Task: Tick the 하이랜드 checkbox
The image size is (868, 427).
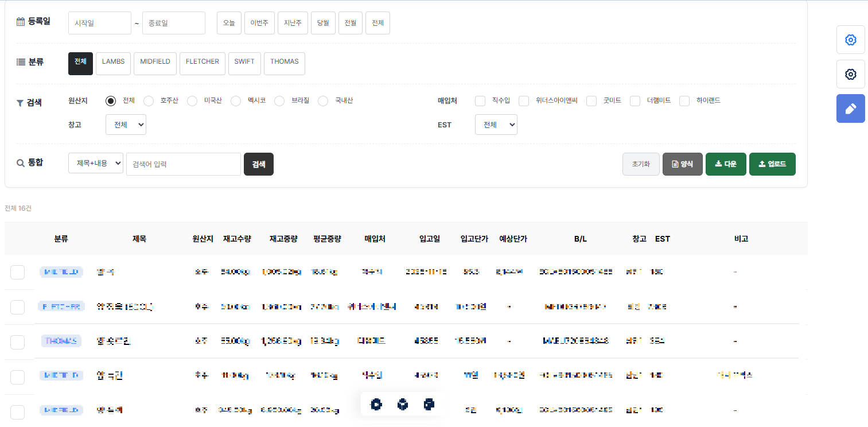Action: pyautogui.click(x=684, y=101)
